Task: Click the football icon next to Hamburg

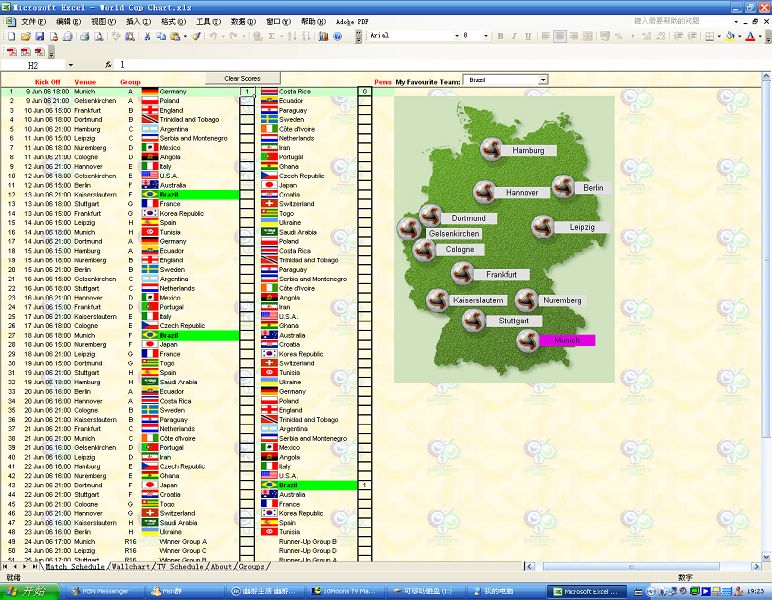Action: (491, 149)
